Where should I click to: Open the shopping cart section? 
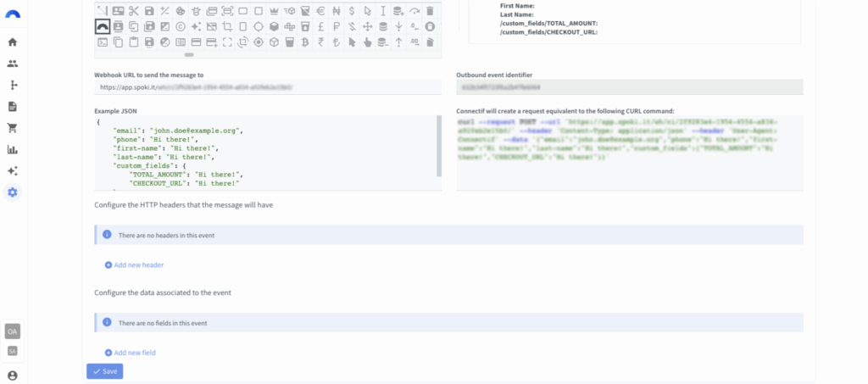coord(13,128)
